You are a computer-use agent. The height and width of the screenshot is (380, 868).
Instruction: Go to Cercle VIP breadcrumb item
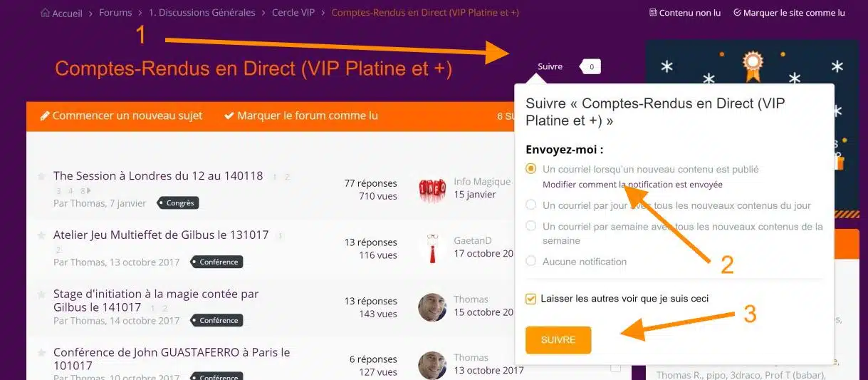(x=293, y=13)
